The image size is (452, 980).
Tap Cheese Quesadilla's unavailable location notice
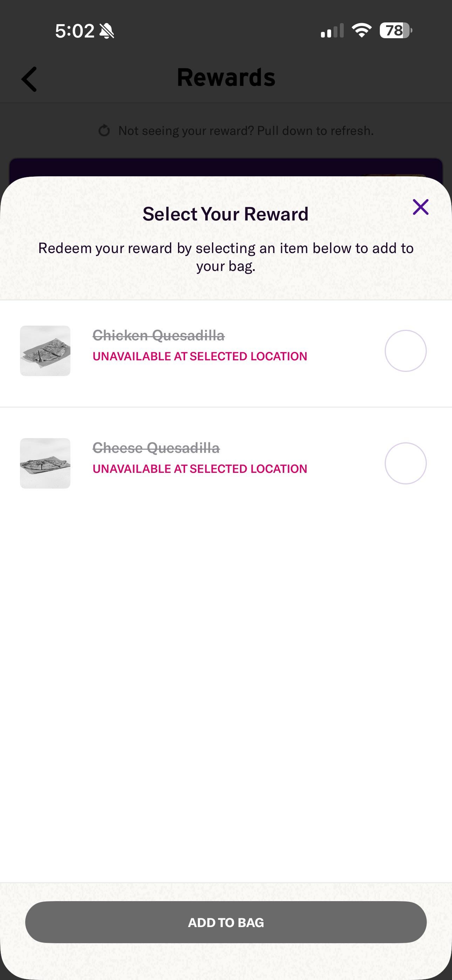tap(200, 469)
